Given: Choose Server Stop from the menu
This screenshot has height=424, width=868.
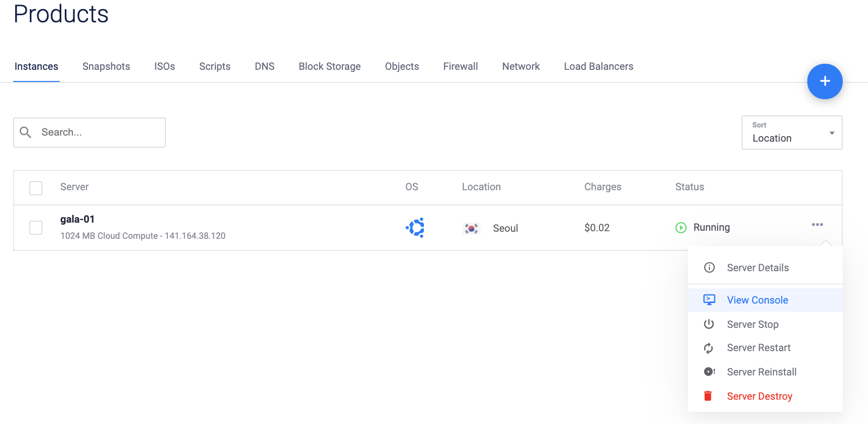Looking at the screenshot, I should (765, 324).
